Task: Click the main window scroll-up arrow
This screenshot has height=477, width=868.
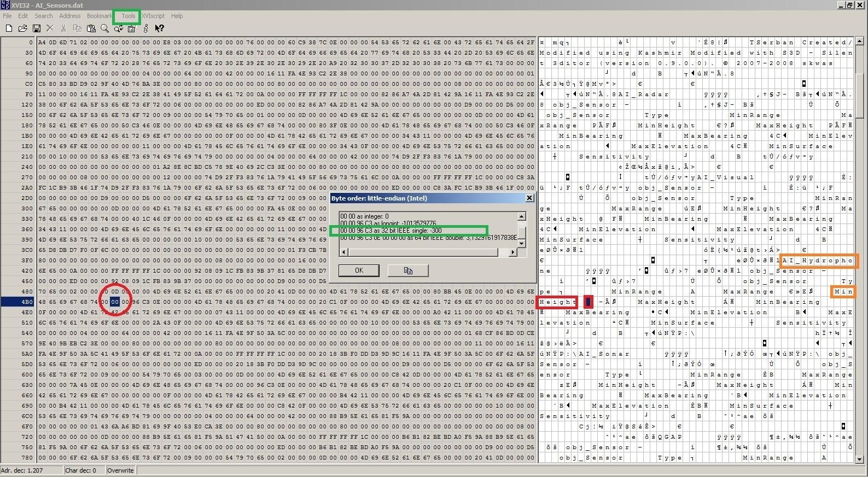Action: pyautogui.click(x=860, y=42)
